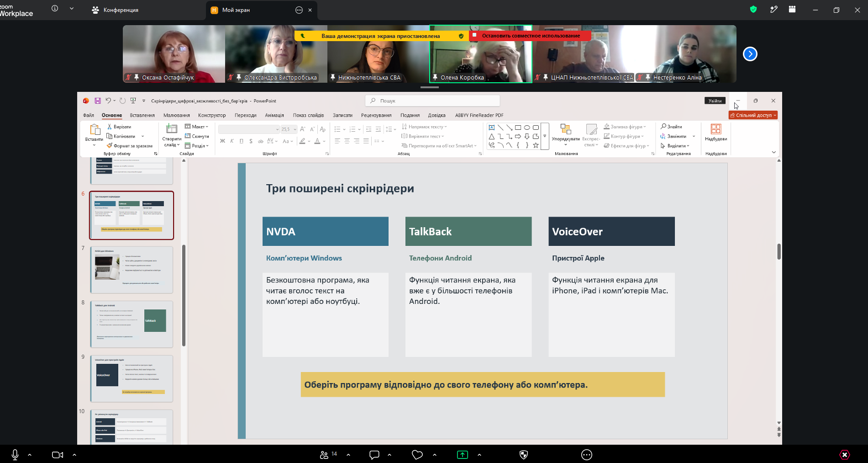
Task: Open the font size combo box
Action: click(x=289, y=129)
